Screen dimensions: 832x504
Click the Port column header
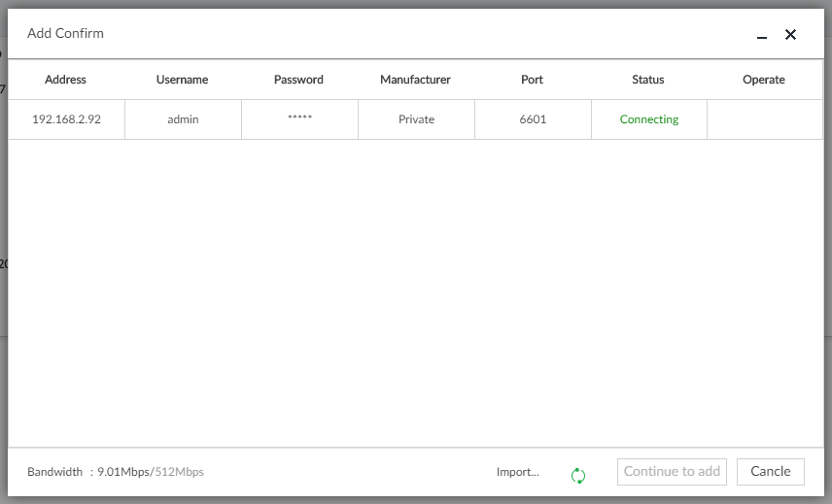[532, 80]
